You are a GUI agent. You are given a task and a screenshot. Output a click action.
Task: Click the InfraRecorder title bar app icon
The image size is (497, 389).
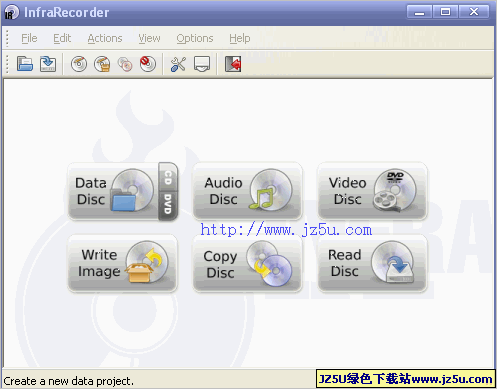coord(11,12)
